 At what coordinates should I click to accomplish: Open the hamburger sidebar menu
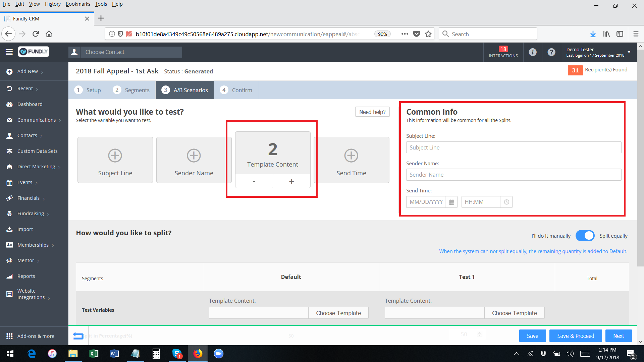9,52
